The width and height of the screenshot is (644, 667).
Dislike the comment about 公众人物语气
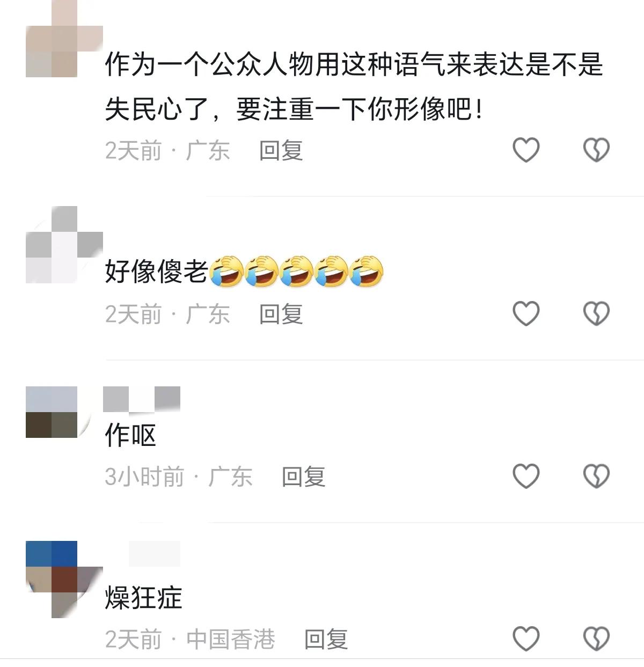[x=596, y=150]
